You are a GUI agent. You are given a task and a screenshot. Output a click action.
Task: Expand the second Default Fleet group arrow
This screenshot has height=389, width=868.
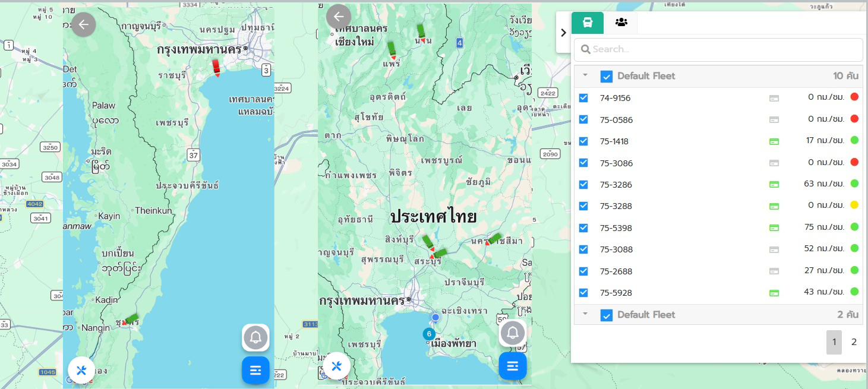coord(585,314)
